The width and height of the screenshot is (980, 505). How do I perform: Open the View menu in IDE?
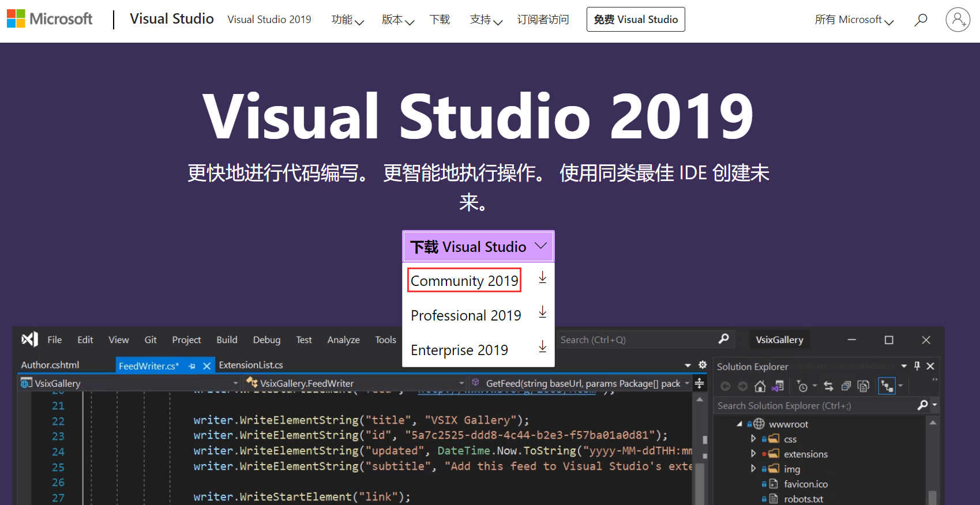119,340
